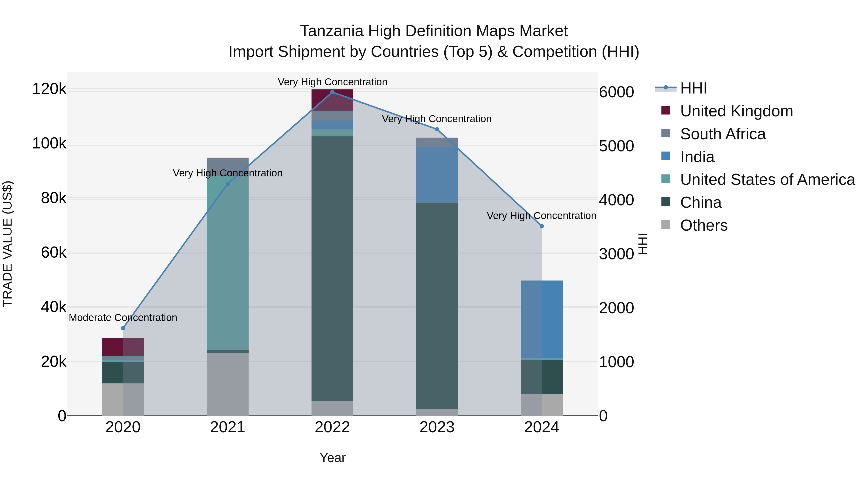Image resolution: width=868 pixels, height=488 pixels.
Task: Click the 2022 x-axis label
Action: tap(332, 427)
